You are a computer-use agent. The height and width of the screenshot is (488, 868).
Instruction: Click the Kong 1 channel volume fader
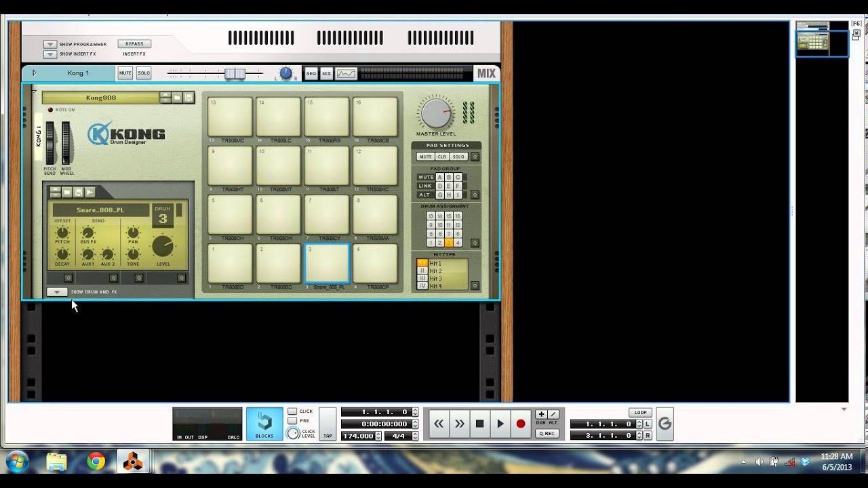click(235, 73)
